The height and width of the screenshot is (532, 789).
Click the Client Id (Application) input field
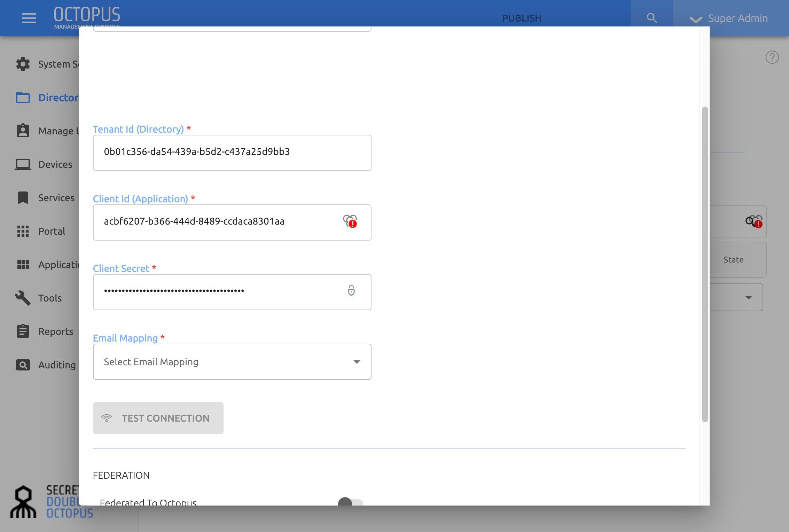click(x=232, y=222)
